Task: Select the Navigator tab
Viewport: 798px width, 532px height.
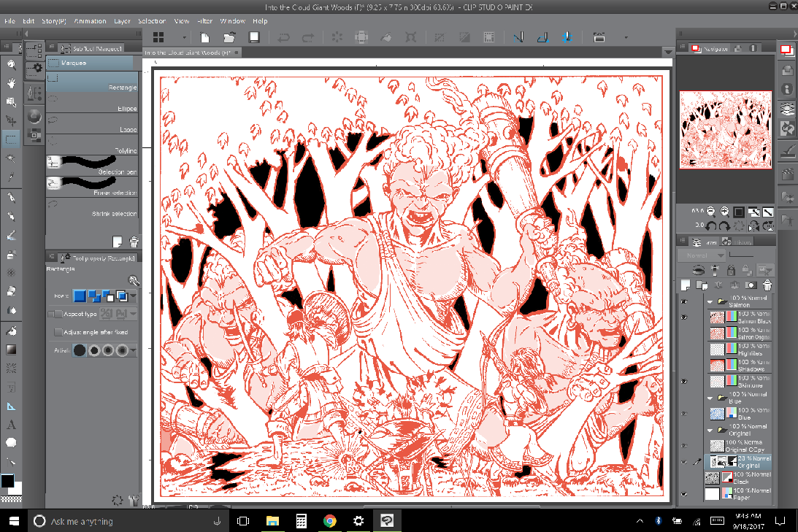Action: pyautogui.click(x=710, y=48)
